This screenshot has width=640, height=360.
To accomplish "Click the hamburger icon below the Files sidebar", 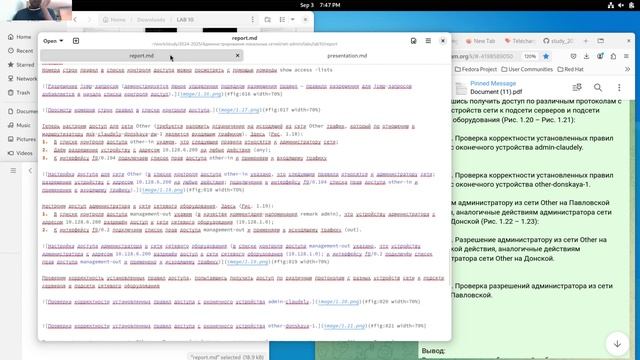I will pyautogui.click(x=13, y=171).
